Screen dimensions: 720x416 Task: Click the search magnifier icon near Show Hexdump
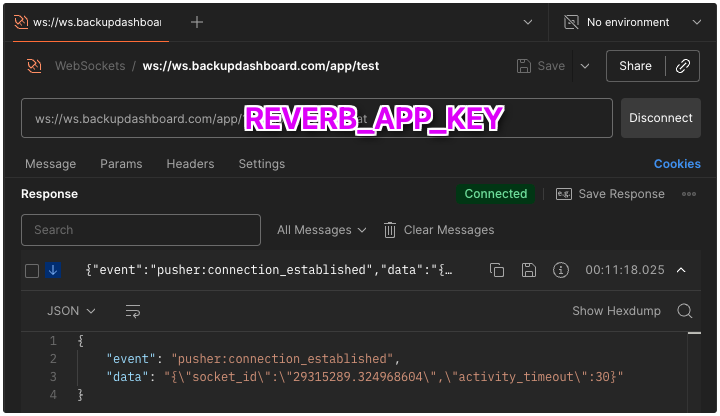pyautogui.click(x=685, y=311)
